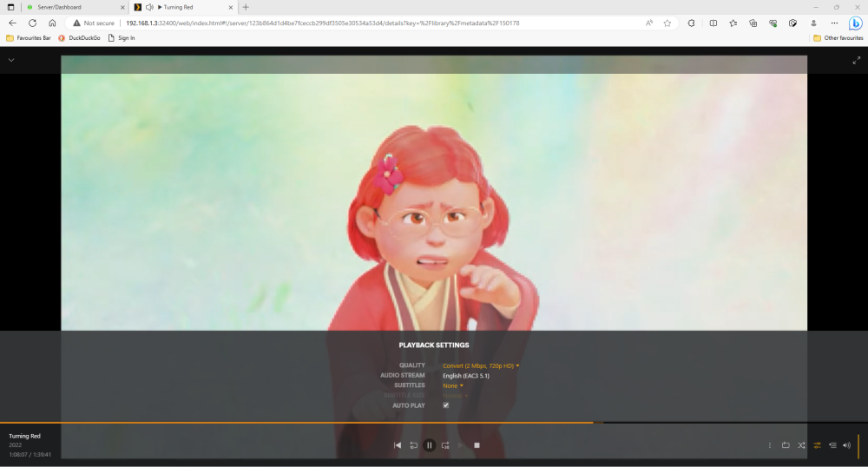Close the playback settings panel icon

817,445
